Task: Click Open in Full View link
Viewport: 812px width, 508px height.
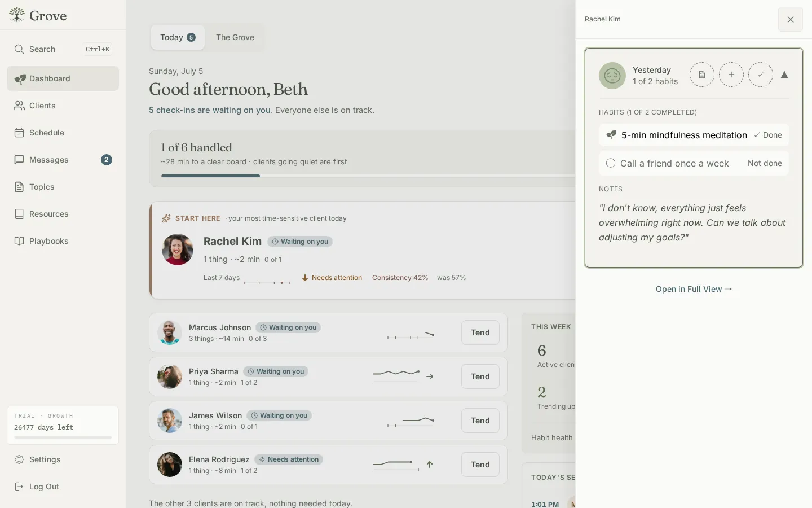Action: (694, 289)
